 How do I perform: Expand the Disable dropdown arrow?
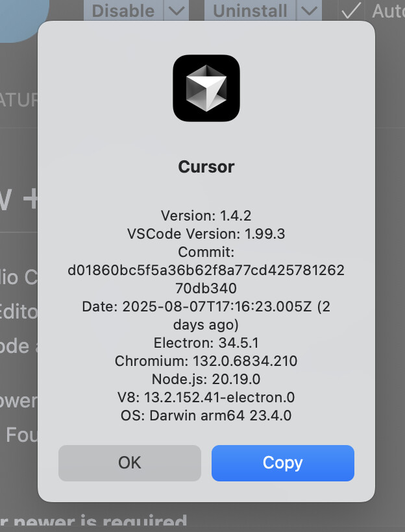click(x=177, y=10)
